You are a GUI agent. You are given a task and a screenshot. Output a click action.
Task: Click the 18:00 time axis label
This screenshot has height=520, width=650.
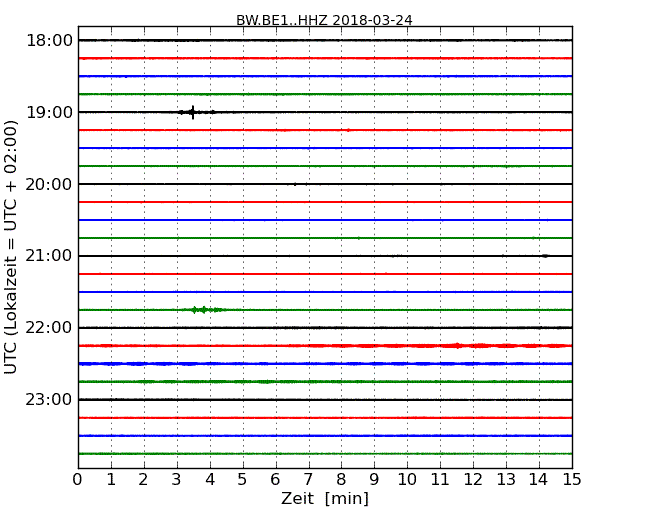coord(49,41)
